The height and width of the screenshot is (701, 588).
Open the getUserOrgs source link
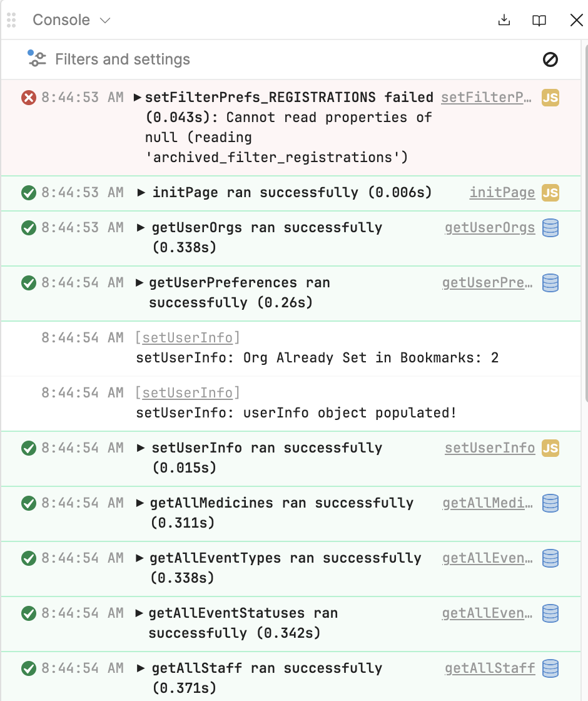(x=490, y=228)
